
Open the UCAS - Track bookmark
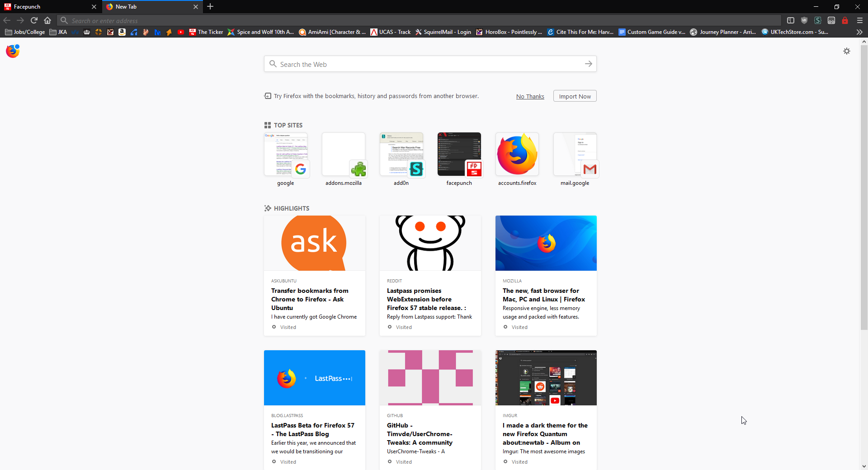[391, 32]
